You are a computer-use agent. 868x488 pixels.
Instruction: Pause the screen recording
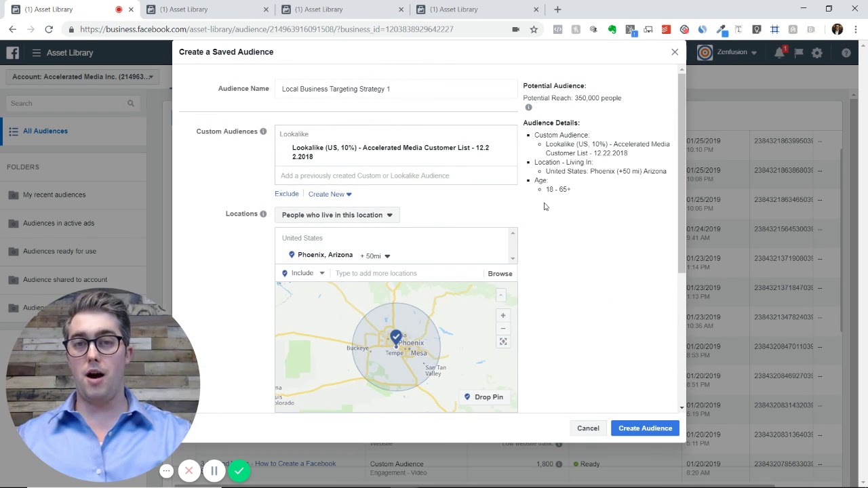214,471
